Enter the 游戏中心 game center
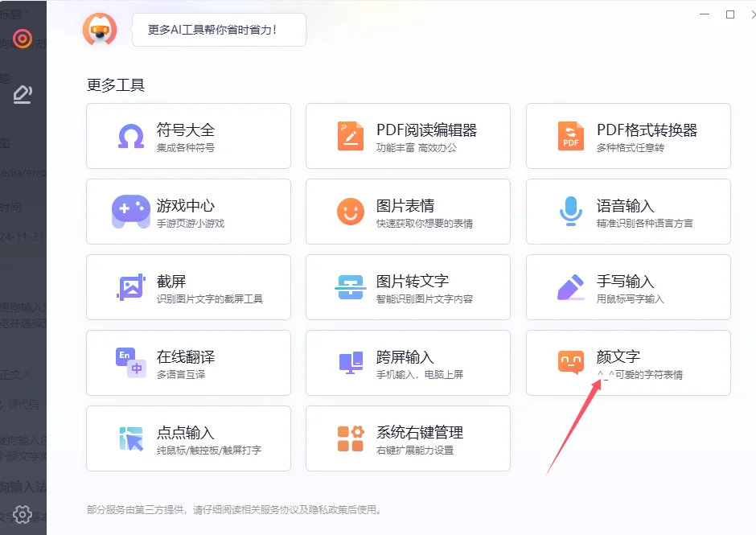This screenshot has width=756, height=535. [x=188, y=212]
